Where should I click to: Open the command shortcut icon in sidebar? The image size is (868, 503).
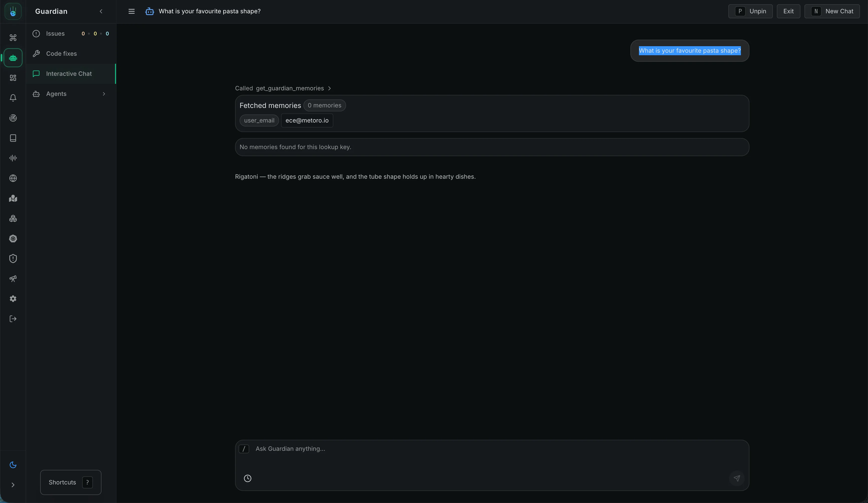(x=13, y=38)
